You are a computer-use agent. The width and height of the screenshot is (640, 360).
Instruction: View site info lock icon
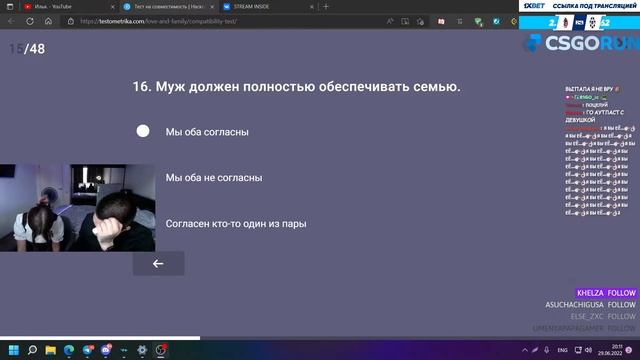coord(71,21)
